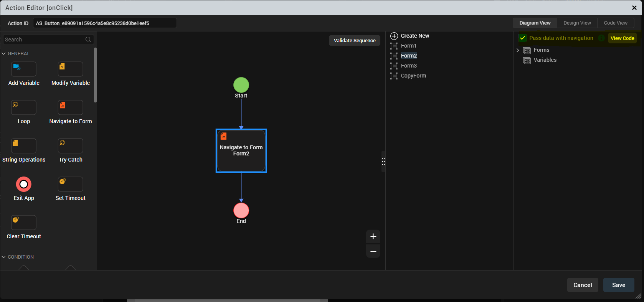This screenshot has width=644, height=302.
Task: Switch to the Code View tab
Action: click(615, 23)
